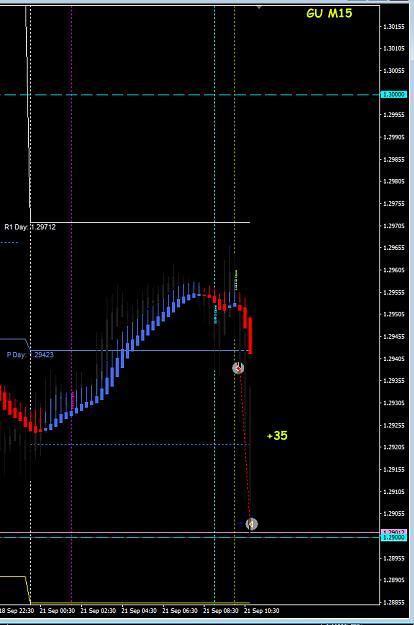This screenshot has width=414, height=625.
Task: Click the "21 Sep 06:30" time label
Action: coord(180,611)
